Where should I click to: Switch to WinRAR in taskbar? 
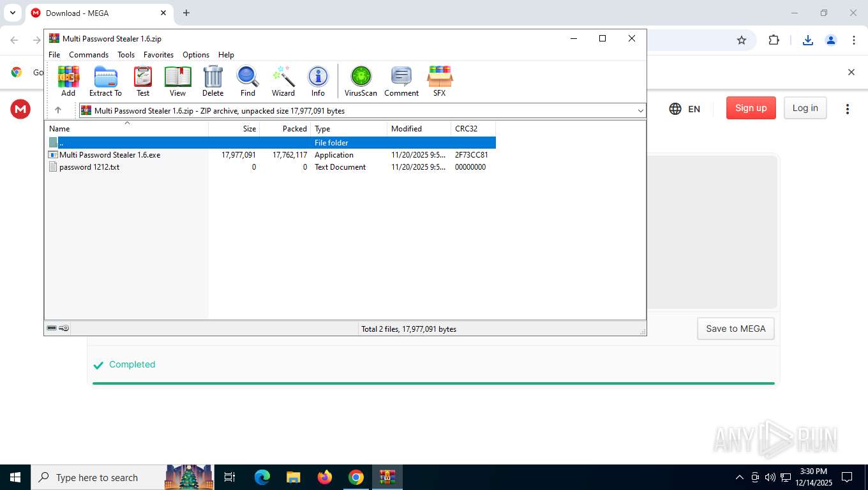pos(387,477)
